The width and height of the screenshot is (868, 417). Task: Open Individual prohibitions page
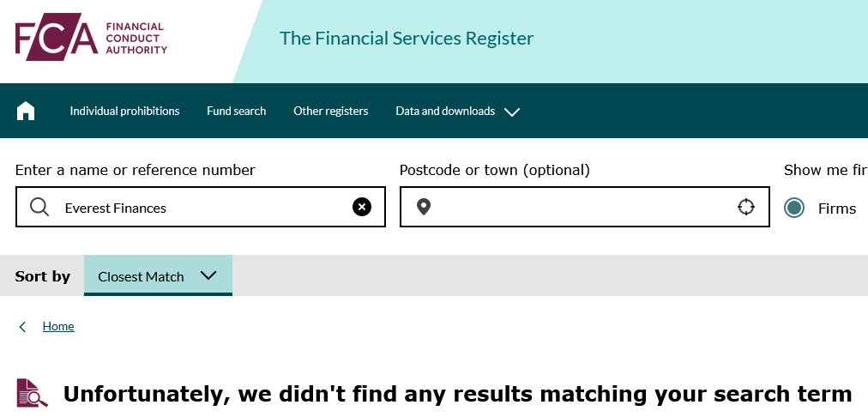tap(124, 112)
